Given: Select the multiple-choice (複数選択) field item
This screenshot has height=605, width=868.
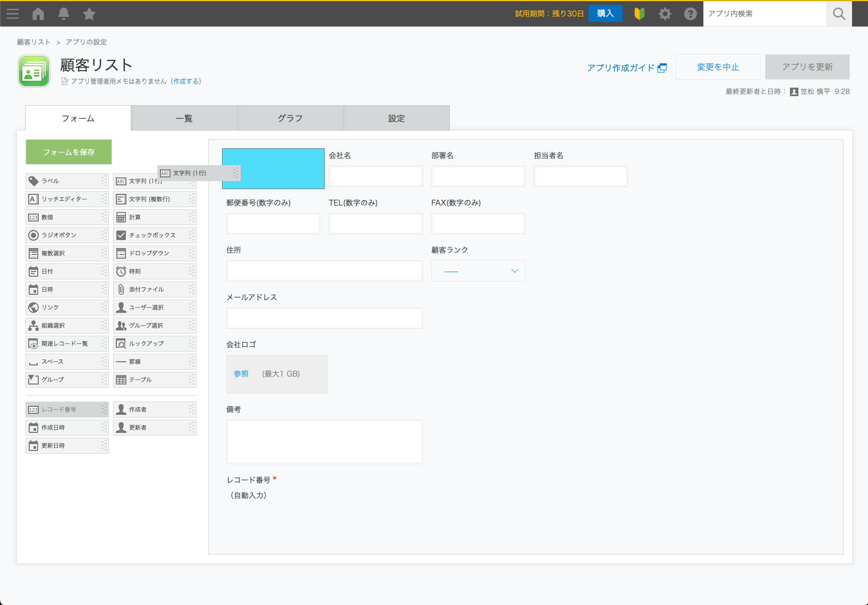Looking at the screenshot, I should click(66, 253).
